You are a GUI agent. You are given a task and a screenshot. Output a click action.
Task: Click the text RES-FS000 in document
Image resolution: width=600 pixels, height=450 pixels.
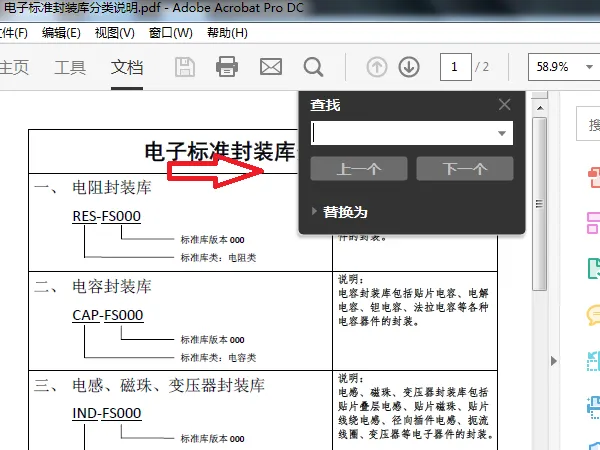coord(107,216)
